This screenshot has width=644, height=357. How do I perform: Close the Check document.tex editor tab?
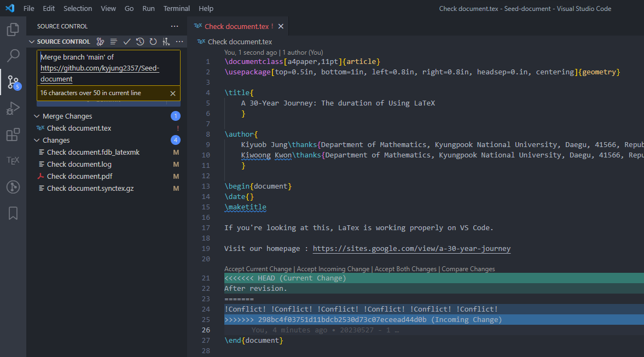point(281,26)
